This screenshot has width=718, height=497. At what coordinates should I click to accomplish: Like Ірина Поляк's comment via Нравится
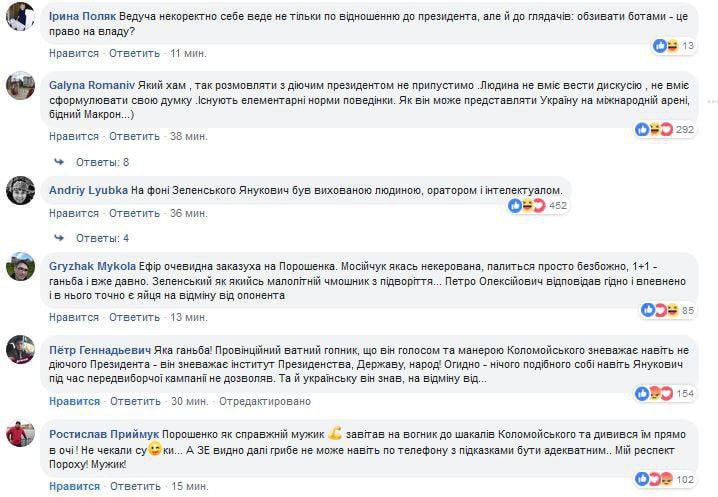tap(74, 54)
